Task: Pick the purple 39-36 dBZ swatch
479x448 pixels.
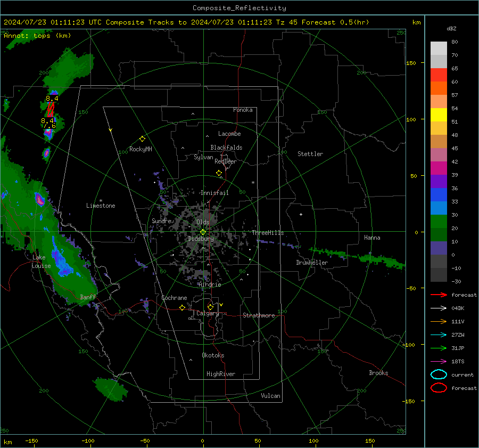Action: pos(439,181)
